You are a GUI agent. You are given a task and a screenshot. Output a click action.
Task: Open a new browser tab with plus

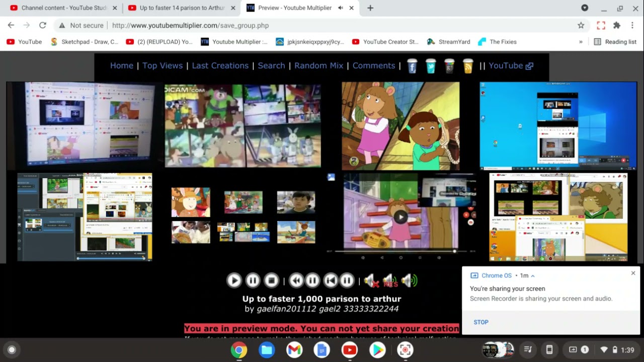point(370,8)
